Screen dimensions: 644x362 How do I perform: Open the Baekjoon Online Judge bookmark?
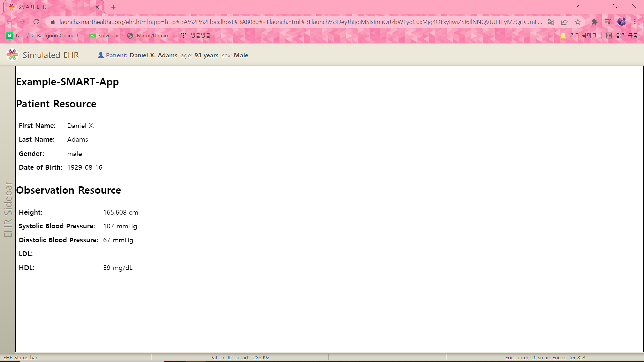(55, 35)
